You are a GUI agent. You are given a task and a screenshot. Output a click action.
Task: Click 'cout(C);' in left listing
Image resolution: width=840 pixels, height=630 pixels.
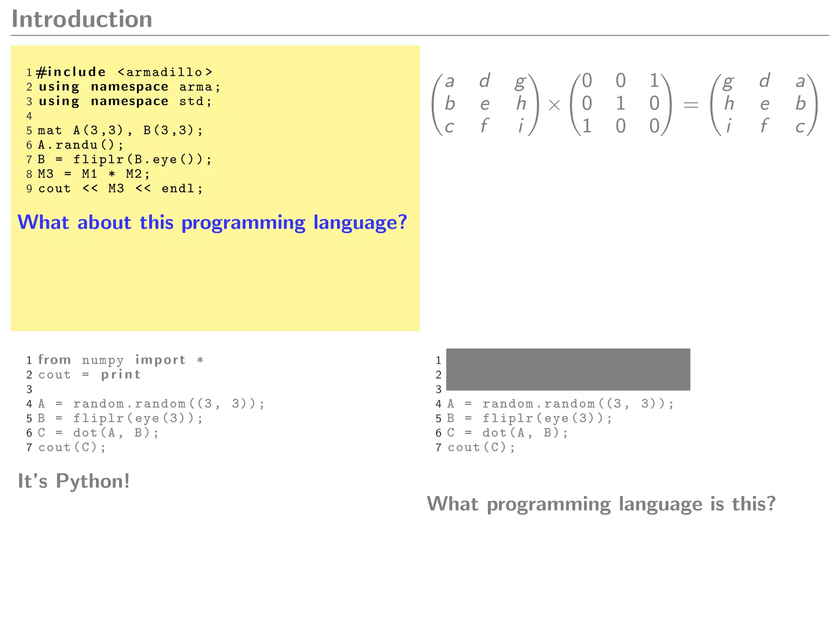coord(72,447)
